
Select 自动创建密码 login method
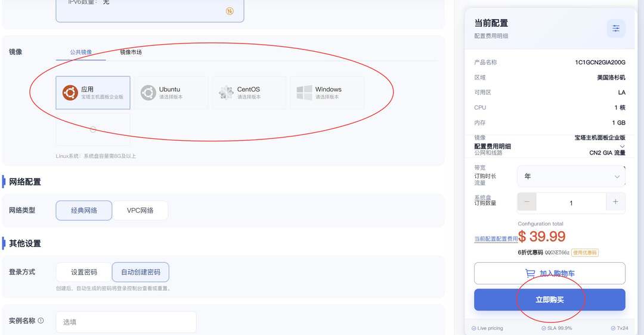[141, 272]
